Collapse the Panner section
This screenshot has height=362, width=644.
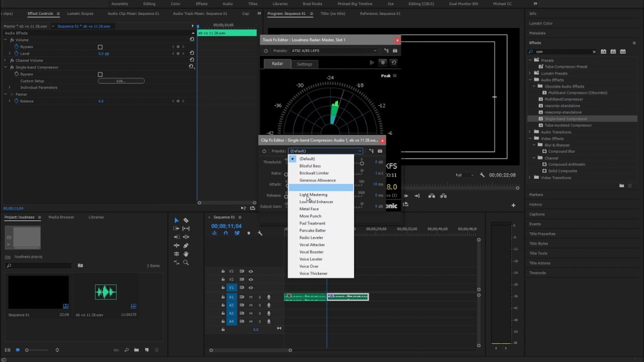tap(6, 94)
